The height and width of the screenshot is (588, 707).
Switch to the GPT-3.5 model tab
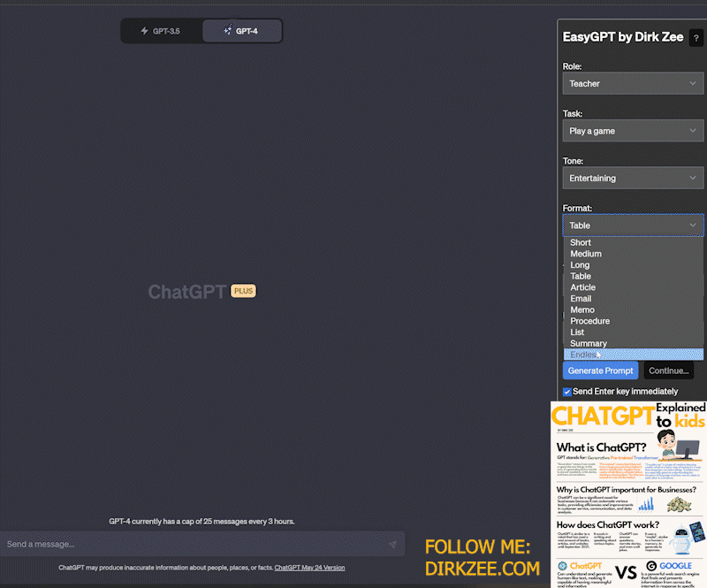click(x=162, y=31)
